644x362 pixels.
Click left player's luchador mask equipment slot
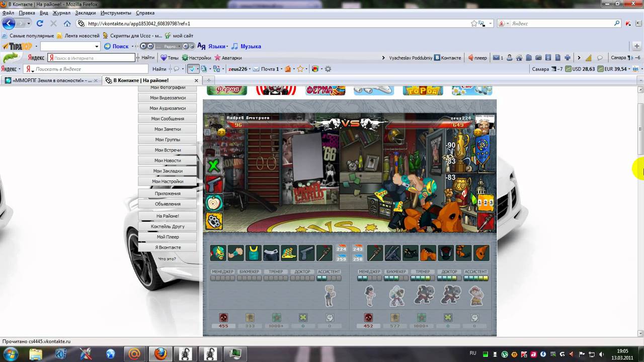(218, 253)
